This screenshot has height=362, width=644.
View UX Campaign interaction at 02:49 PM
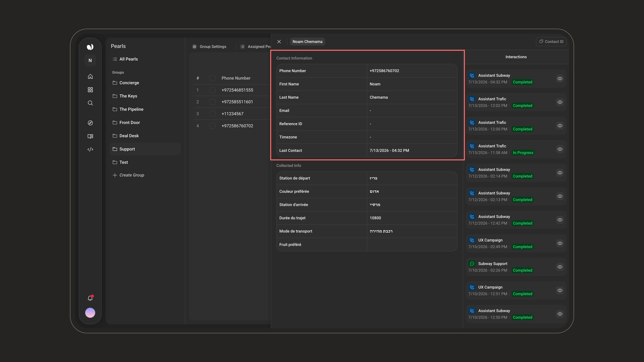pos(560,243)
